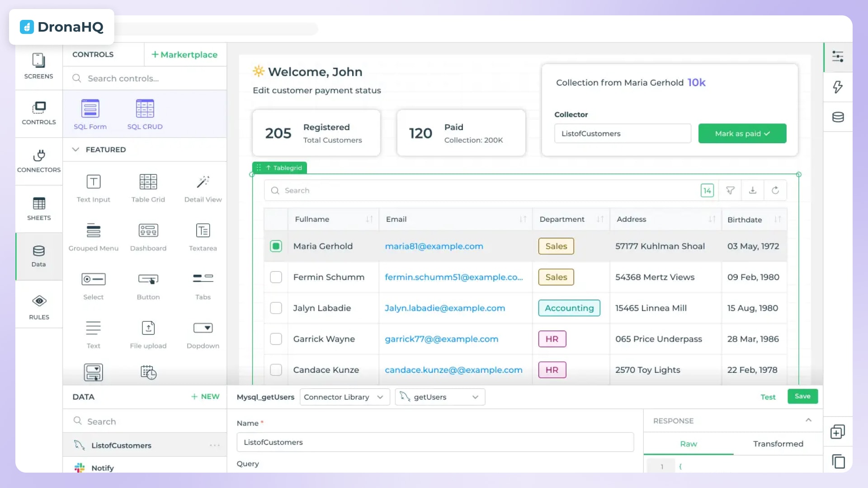Image resolution: width=868 pixels, height=488 pixels.
Task: Click the Mark as paid button
Action: (742, 133)
